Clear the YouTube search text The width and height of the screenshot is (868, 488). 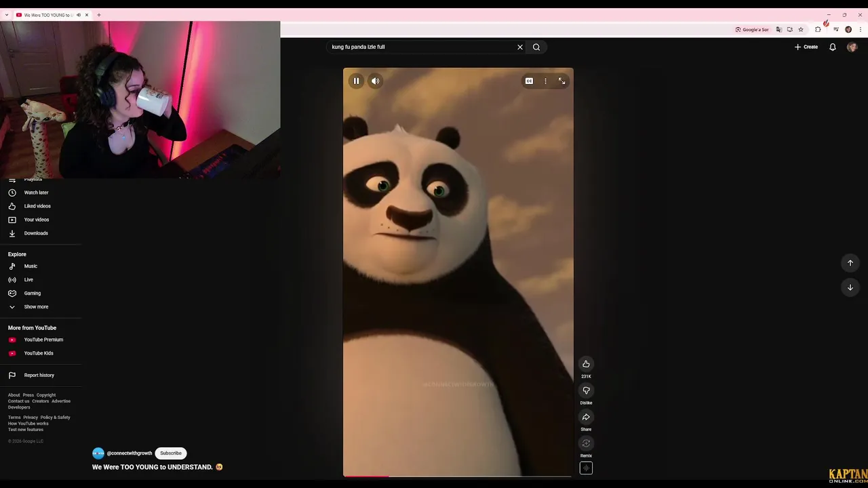[x=520, y=47]
